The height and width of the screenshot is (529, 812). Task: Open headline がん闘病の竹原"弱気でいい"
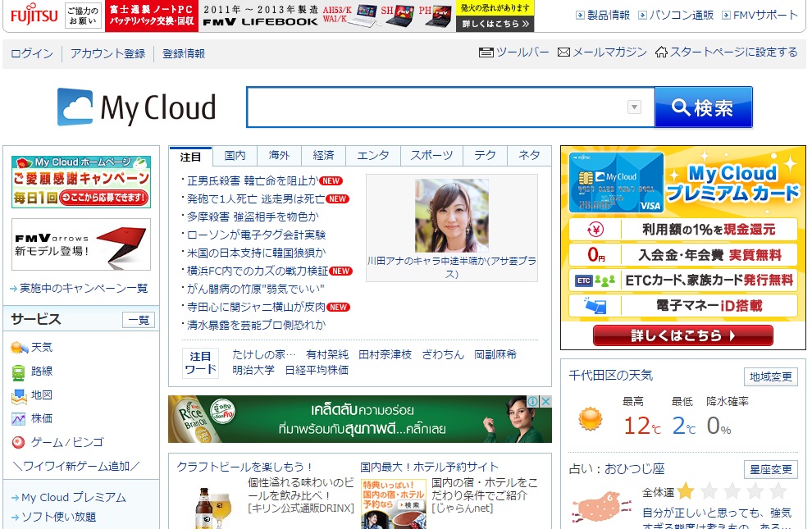pyautogui.click(x=256, y=289)
